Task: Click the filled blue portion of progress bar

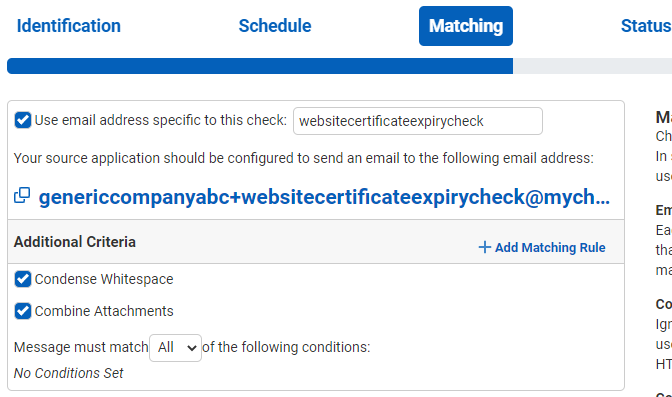Action: [260, 66]
